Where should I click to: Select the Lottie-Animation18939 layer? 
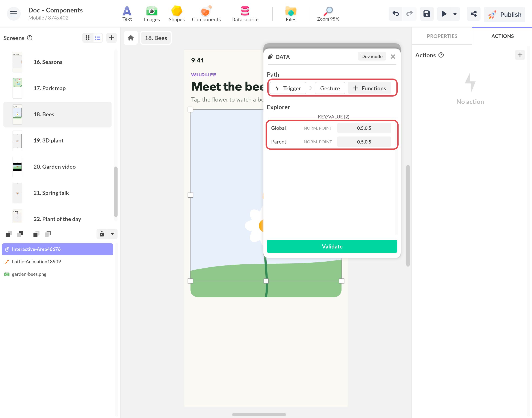(x=57, y=262)
